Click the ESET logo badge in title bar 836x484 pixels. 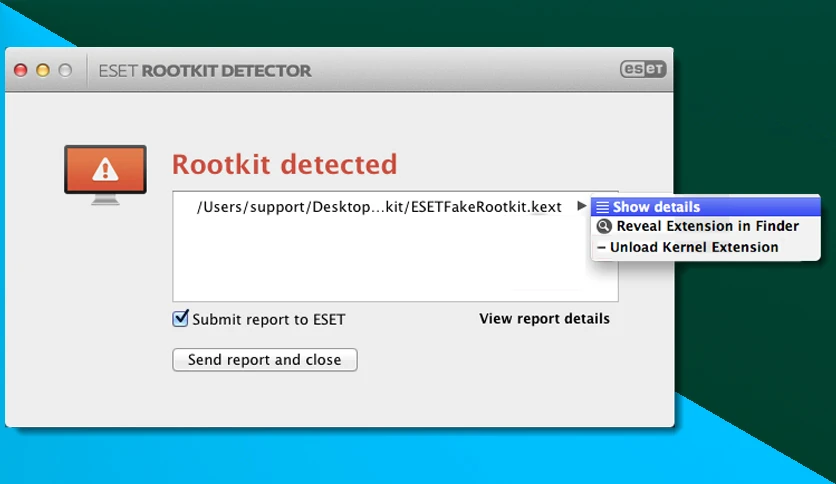click(x=643, y=69)
